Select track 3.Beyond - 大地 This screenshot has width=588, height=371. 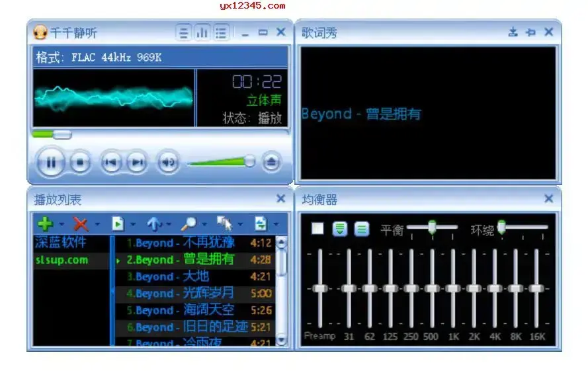[x=194, y=277]
